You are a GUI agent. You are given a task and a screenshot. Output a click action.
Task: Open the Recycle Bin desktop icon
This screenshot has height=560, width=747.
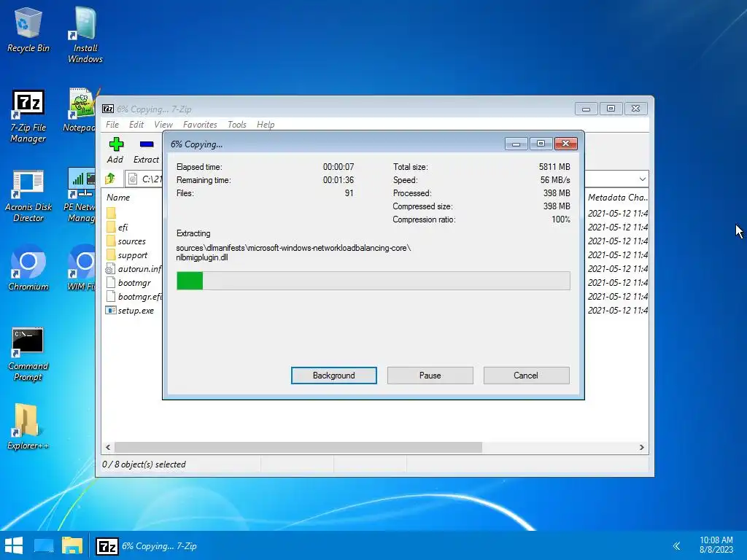28,30
